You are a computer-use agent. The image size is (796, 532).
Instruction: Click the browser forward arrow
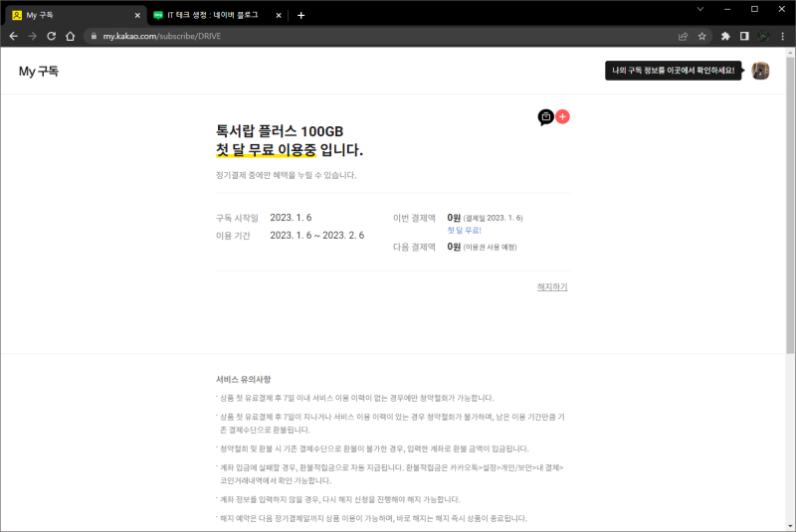(x=33, y=36)
